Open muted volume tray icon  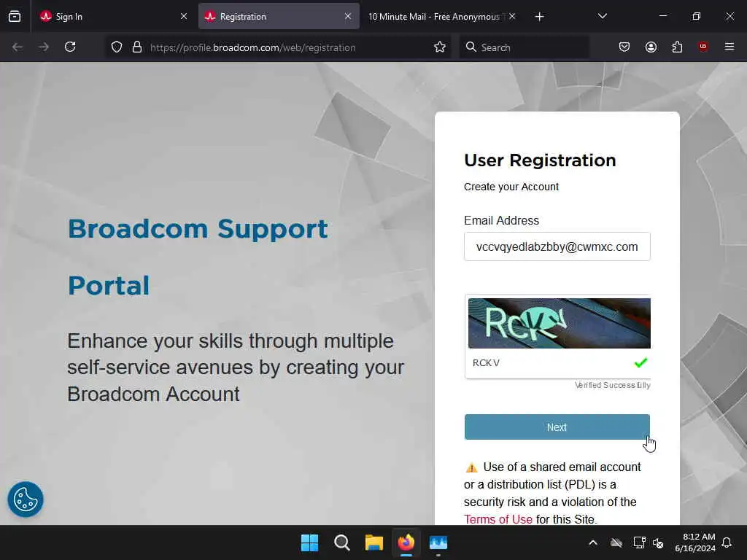(659, 542)
